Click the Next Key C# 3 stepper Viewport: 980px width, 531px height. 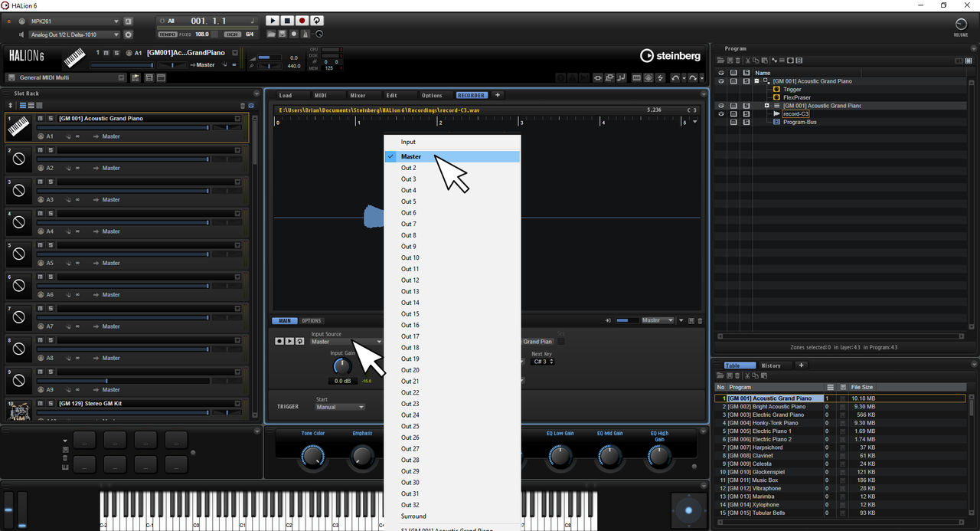pos(543,362)
